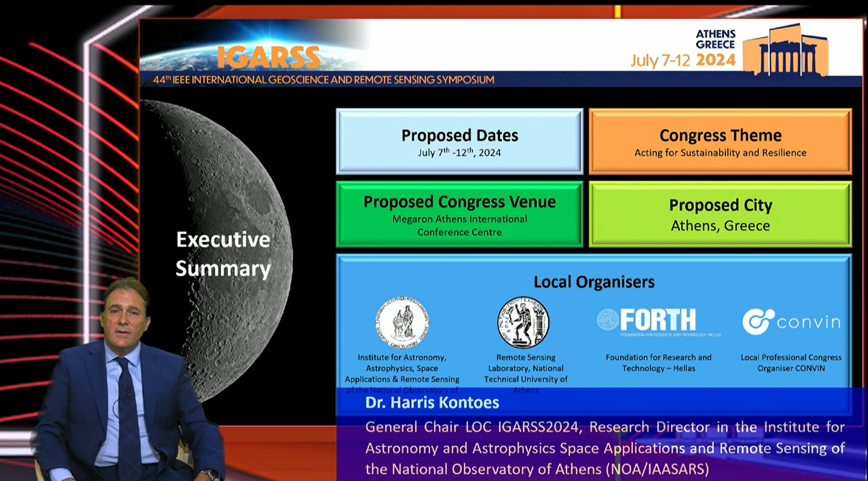Screen dimensions: 868x481
Task: Click the Proposed Congress Venue box
Action: 459,215
